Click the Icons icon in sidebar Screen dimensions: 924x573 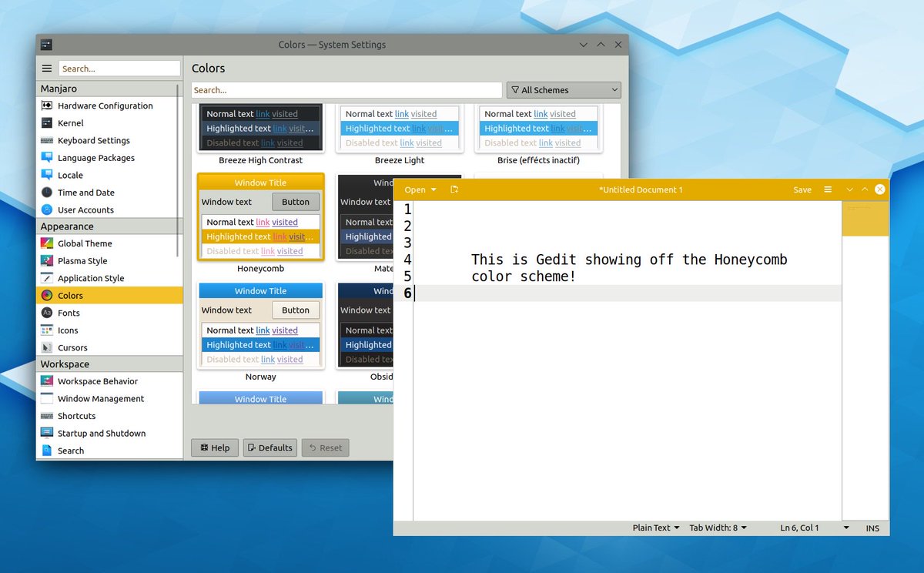click(x=47, y=330)
